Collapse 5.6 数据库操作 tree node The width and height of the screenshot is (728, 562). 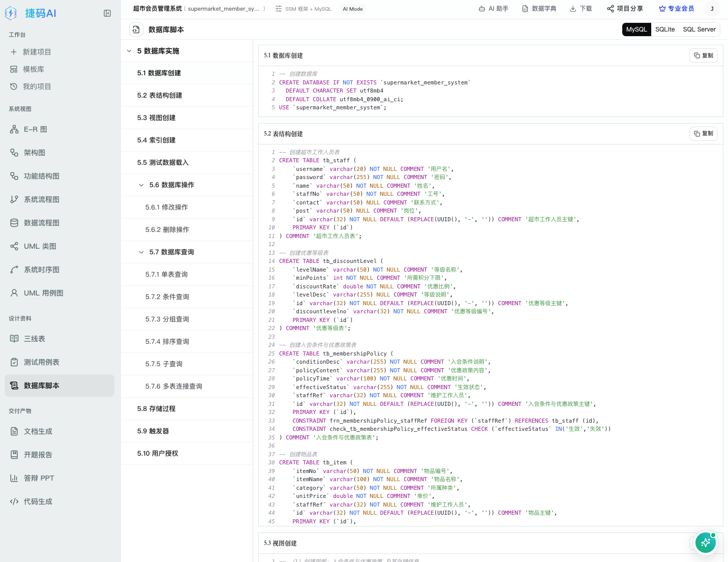141,185
